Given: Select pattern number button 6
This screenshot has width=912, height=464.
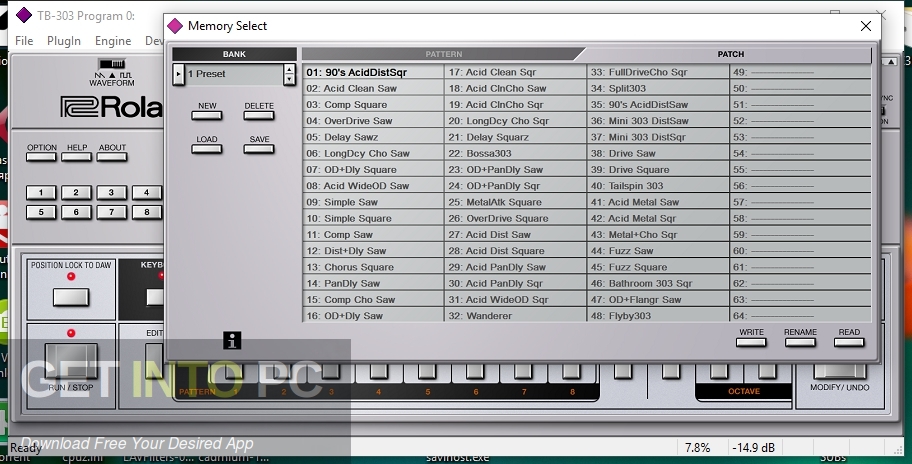Looking at the screenshot, I should click(76, 212).
